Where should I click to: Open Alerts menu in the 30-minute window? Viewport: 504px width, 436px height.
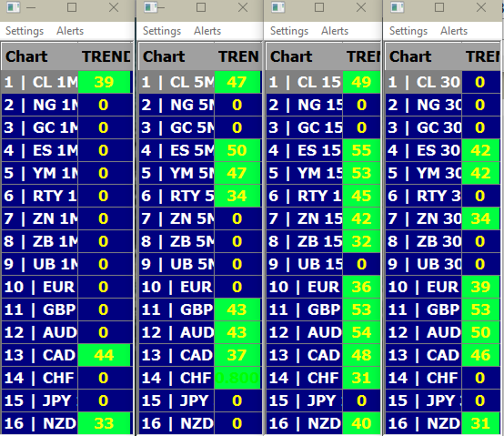[454, 31]
